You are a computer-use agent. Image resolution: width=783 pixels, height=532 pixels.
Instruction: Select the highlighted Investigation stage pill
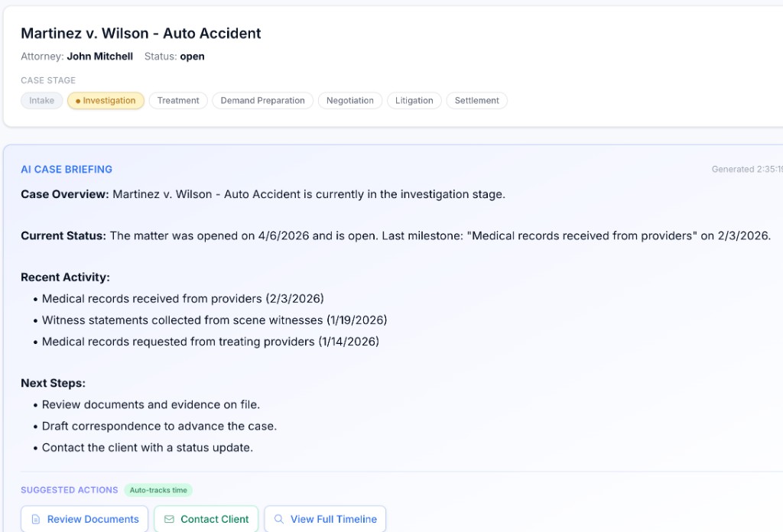coord(106,101)
